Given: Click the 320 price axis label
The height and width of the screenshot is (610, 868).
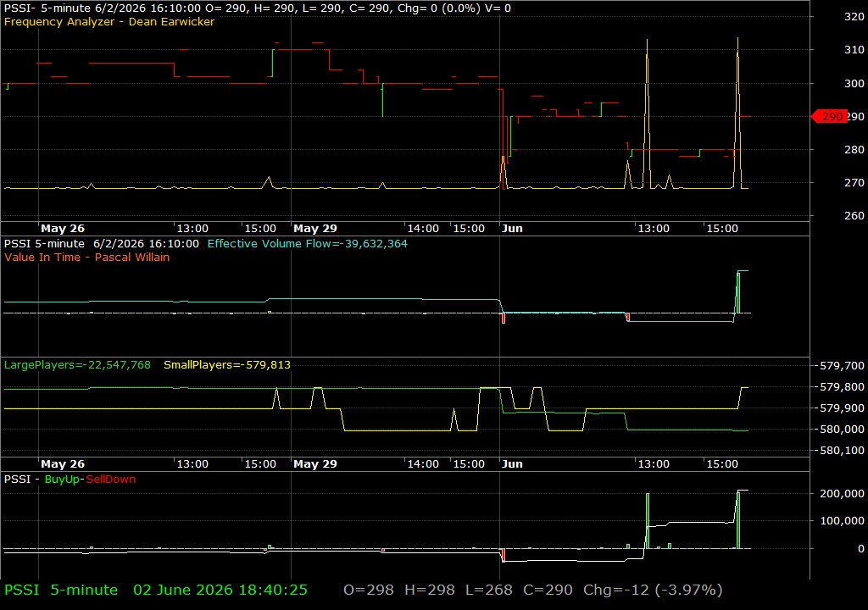Looking at the screenshot, I should tap(854, 17).
